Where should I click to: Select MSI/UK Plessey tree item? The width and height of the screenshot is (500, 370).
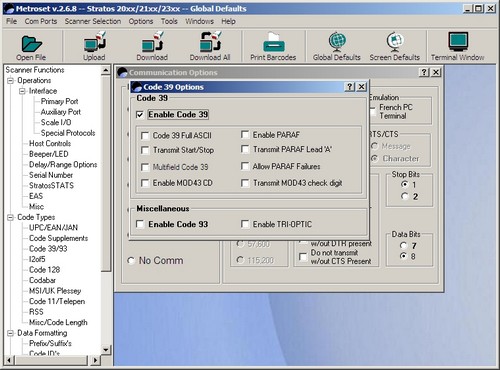[55, 291]
